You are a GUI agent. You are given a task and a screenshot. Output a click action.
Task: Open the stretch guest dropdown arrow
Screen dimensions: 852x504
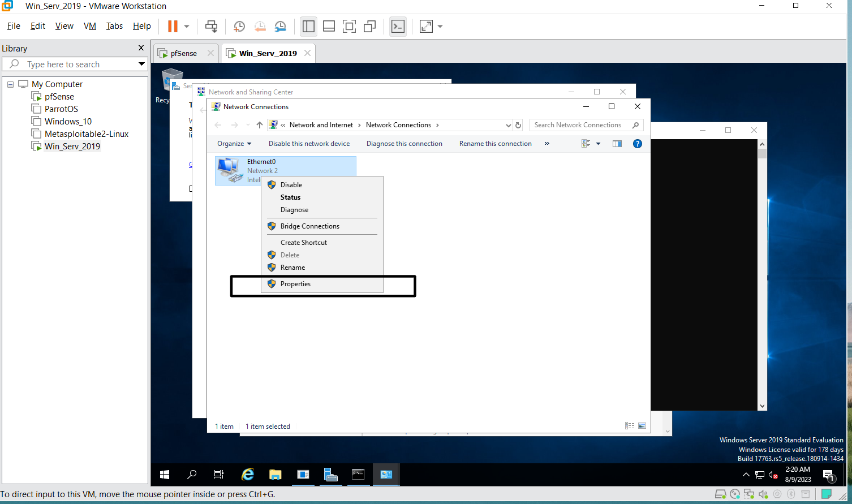[440, 26]
